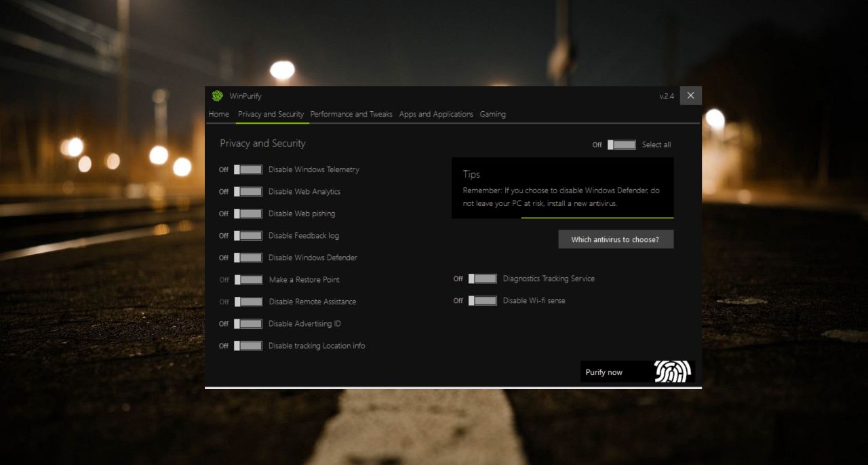Viewport: 868px width, 465px height.
Task: Click the Purify now button
Action: 637,371
